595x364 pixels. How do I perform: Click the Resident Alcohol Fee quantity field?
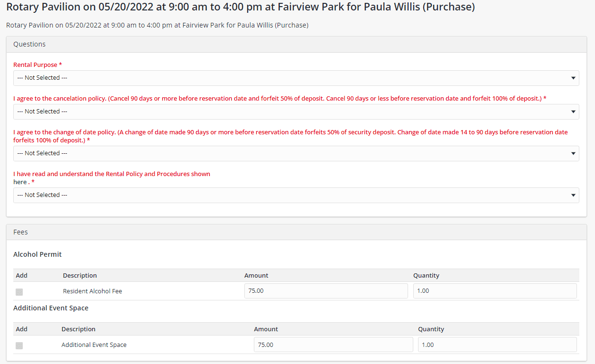click(x=494, y=291)
